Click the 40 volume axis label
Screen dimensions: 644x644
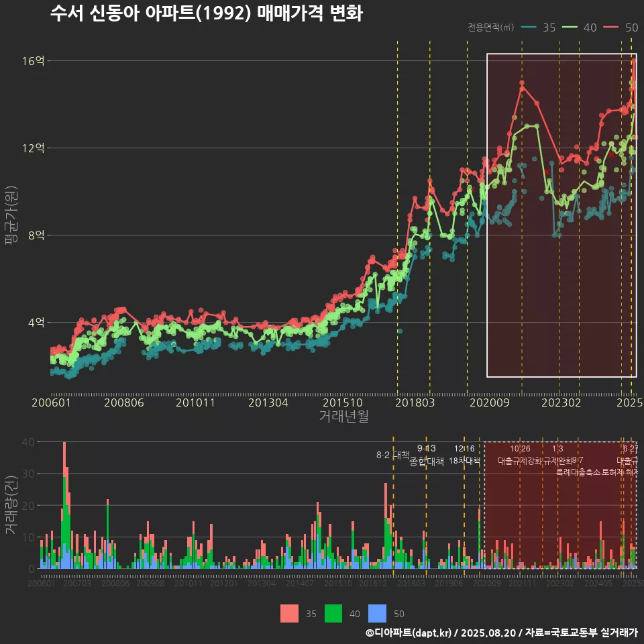(28, 442)
